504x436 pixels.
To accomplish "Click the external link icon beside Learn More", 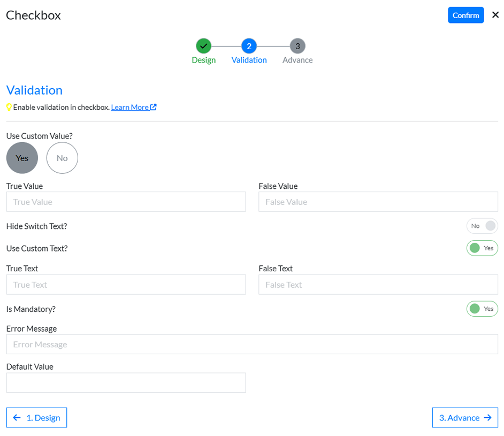I will click(154, 107).
